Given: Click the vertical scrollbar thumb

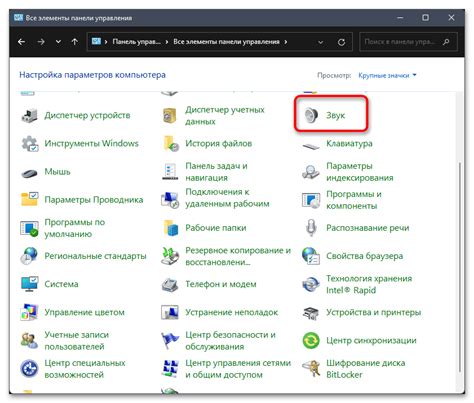Looking at the screenshot, I should pos(460,267).
